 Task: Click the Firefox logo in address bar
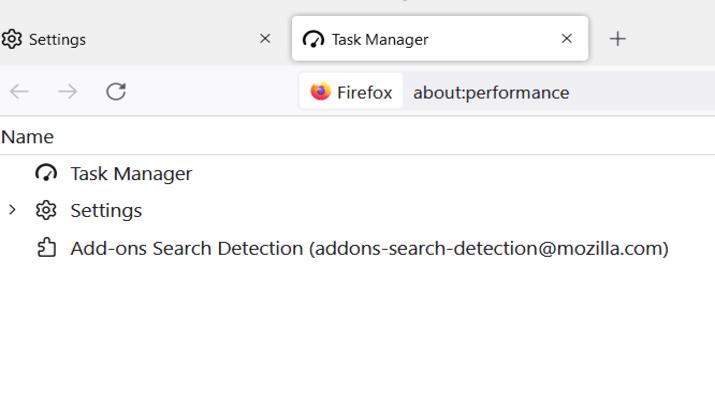click(321, 91)
